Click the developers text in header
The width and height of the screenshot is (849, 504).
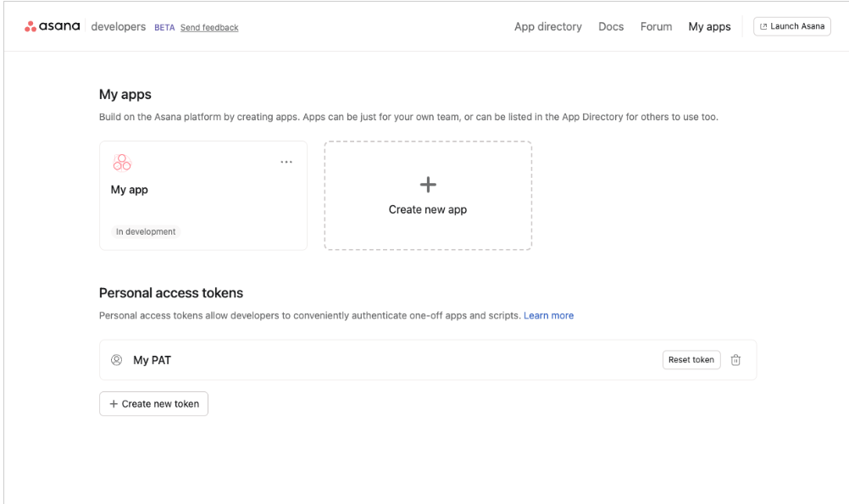click(x=118, y=26)
